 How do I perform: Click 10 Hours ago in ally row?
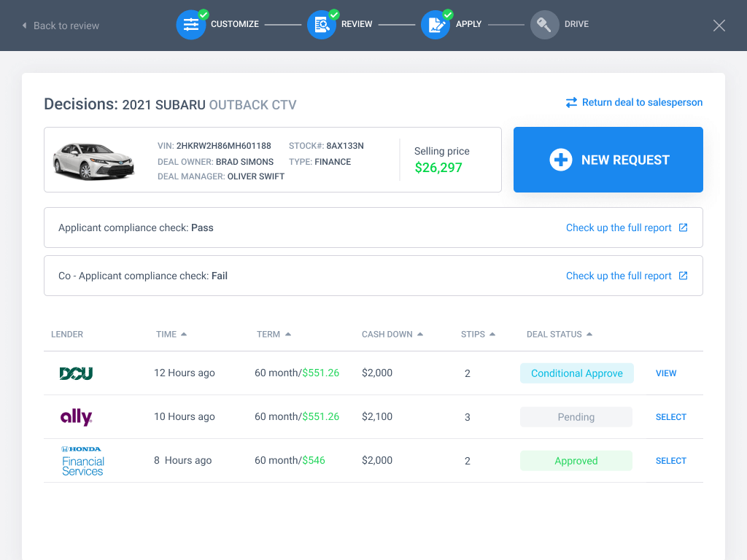point(185,416)
